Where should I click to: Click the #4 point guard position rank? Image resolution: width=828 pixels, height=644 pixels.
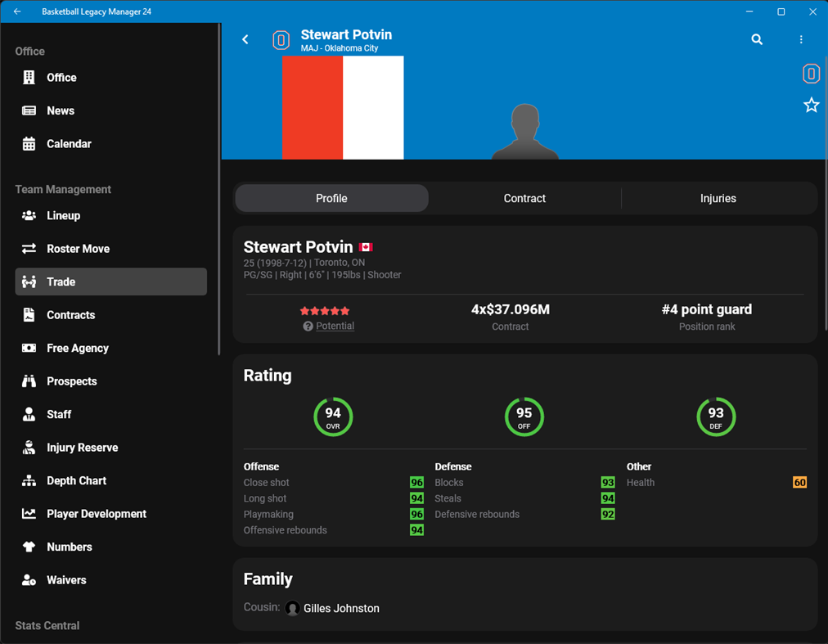(x=707, y=309)
